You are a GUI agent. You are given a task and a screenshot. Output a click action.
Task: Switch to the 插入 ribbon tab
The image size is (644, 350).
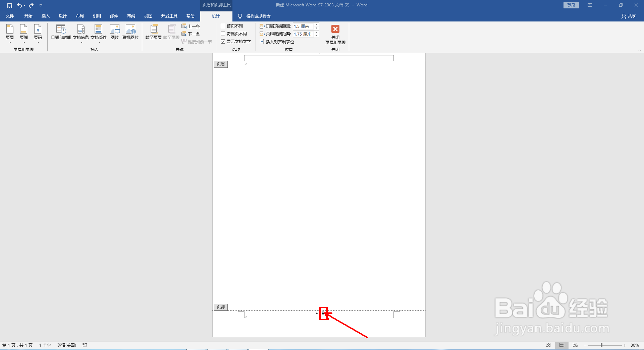[45, 16]
